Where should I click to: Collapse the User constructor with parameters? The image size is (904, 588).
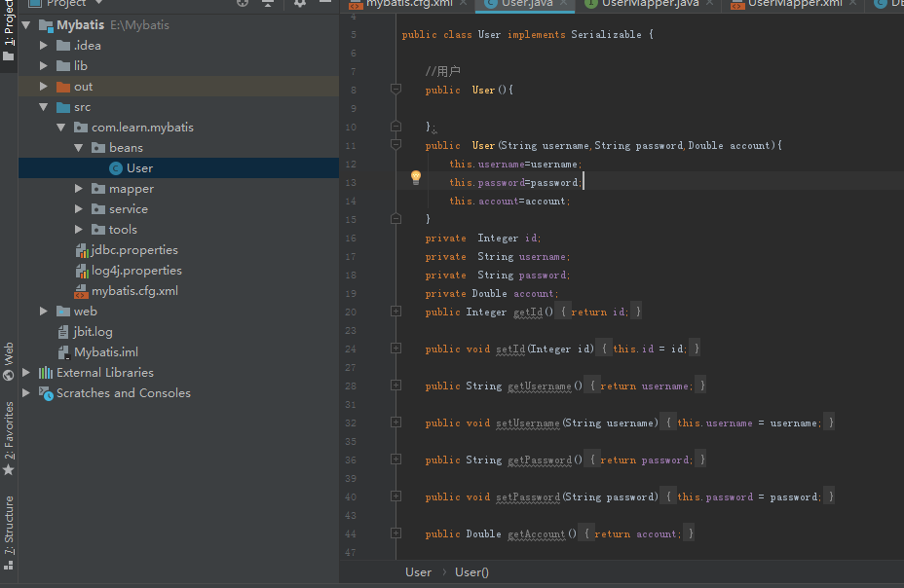395,145
